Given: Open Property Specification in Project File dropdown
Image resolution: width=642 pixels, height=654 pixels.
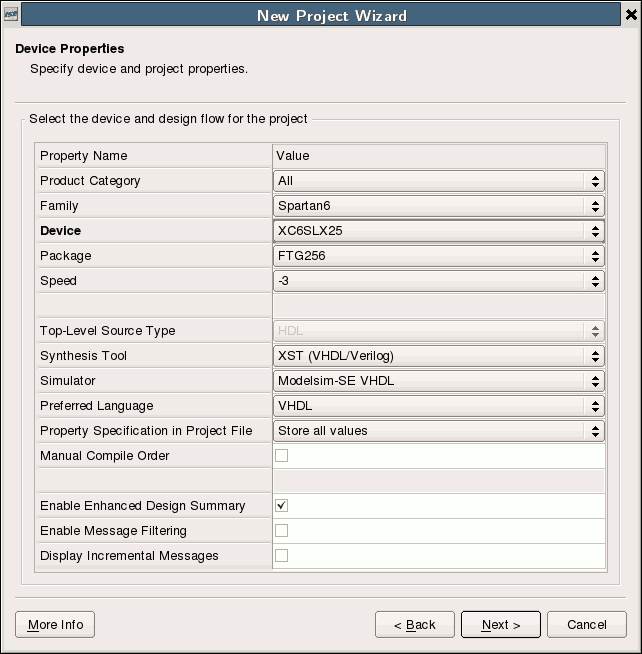Looking at the screenshot, I should 438,431.
